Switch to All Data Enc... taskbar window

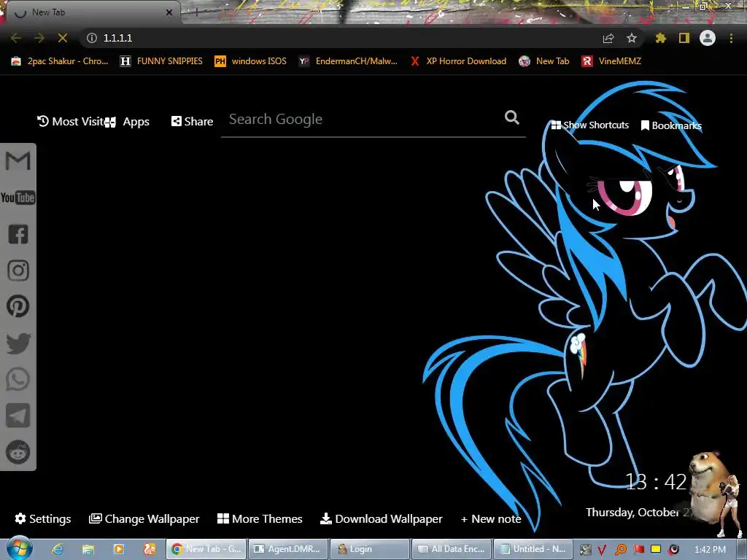pyautogui.click(x=452, y=549)
